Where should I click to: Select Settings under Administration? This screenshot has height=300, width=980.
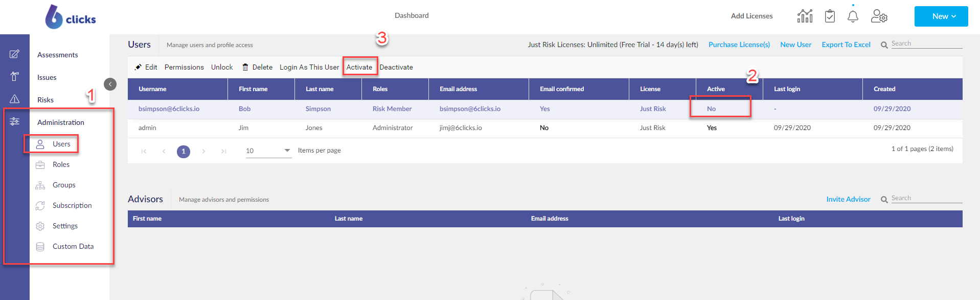(x=65, y=226)
